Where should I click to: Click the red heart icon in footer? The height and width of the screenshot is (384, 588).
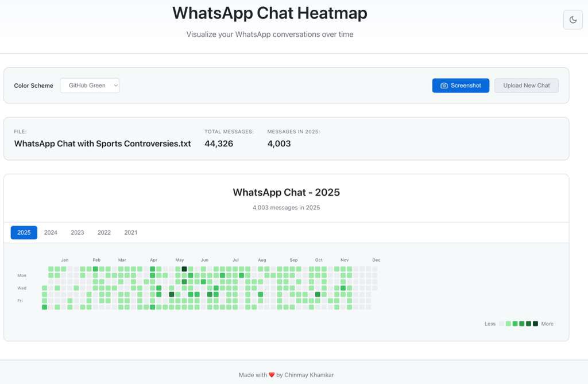coord(272,375)
